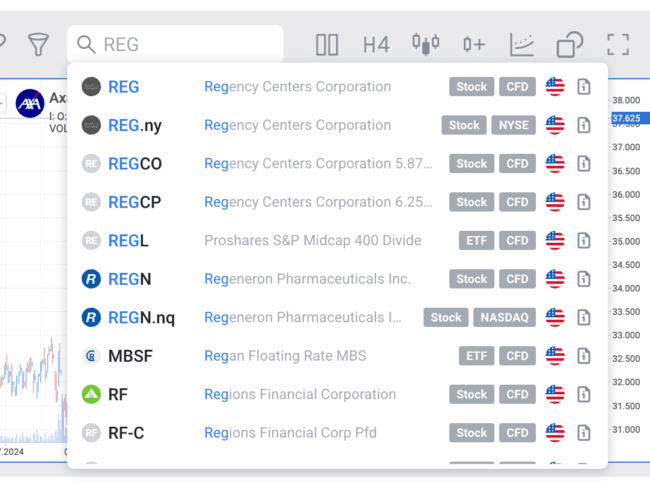
Task: Click the US flag in REGL row
Action: pyautogui.click(x=555, y=240)
